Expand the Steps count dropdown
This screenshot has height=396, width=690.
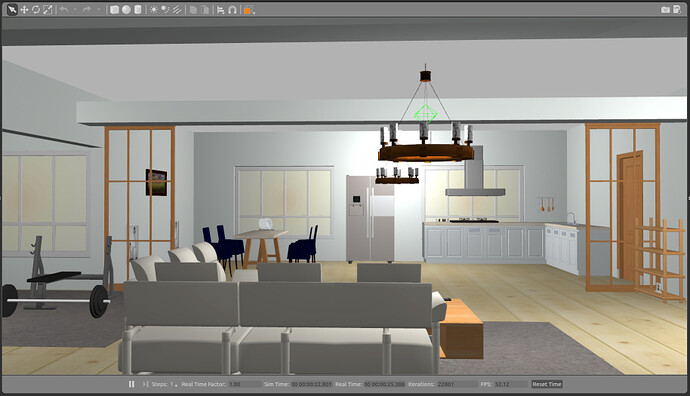pyautogui.click(x=176, y=385)
